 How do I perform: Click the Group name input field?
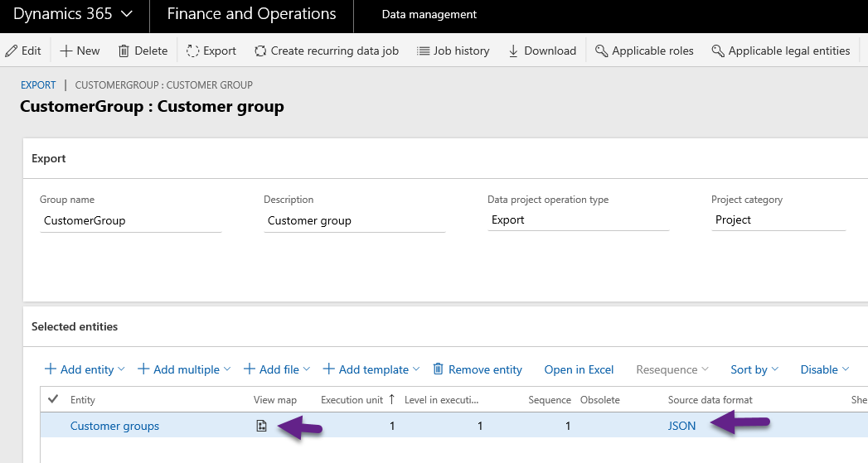tap(130, 220)
